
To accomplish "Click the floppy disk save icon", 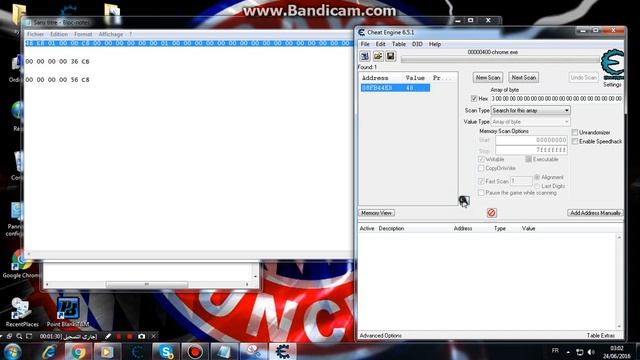I will (x=391, y=56).
